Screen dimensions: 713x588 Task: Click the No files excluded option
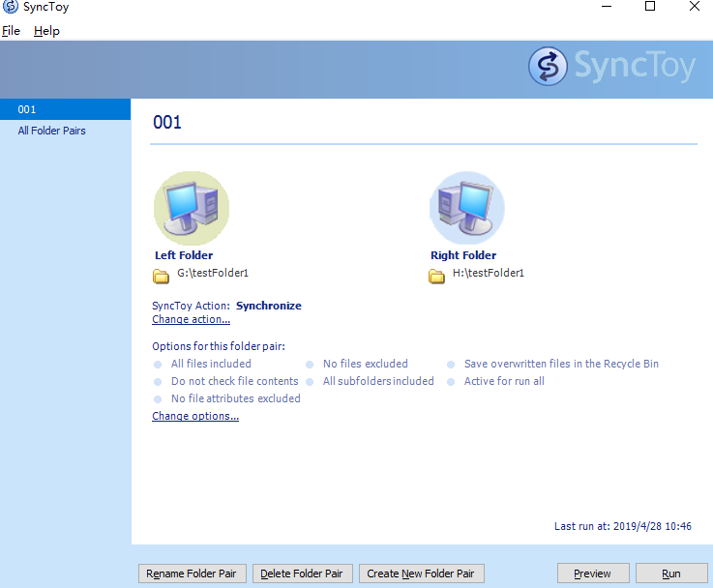coord(365,364)
